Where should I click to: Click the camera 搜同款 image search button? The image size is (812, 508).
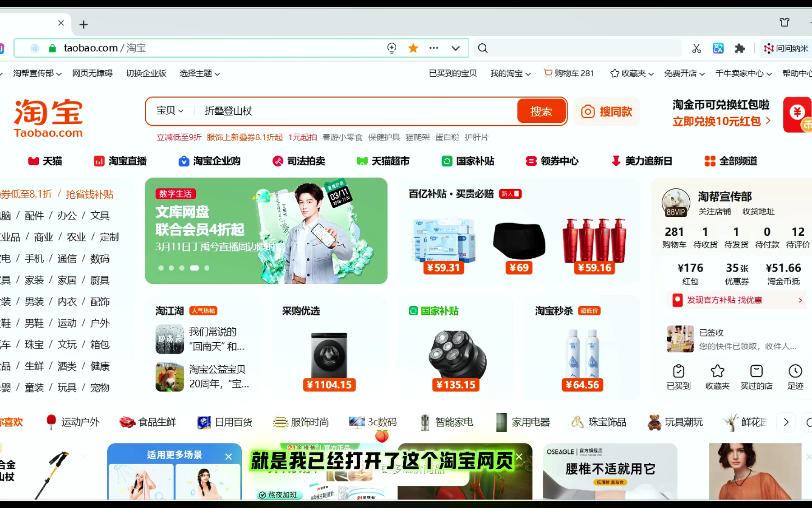[x=607, y=112]
